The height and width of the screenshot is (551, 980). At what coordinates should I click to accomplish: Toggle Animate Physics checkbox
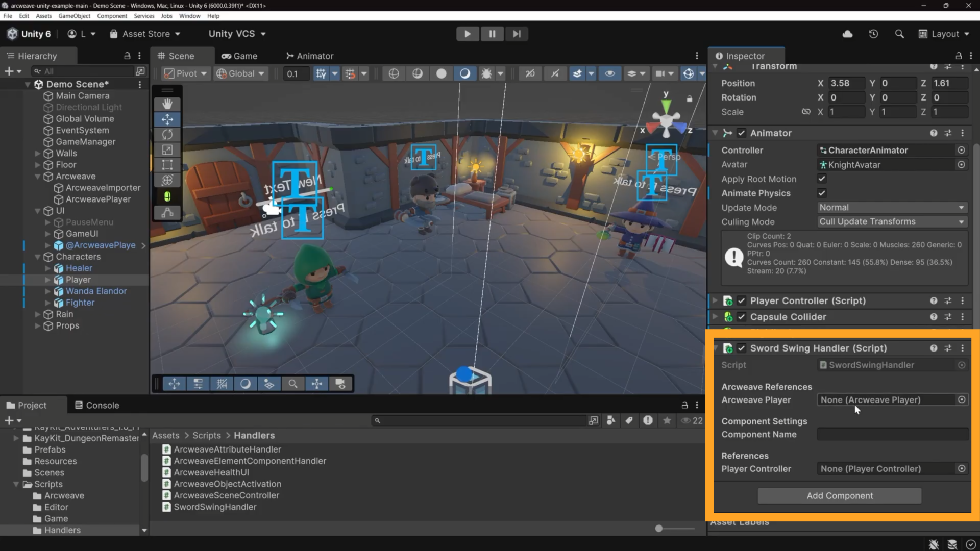click(x=822, y=193)
